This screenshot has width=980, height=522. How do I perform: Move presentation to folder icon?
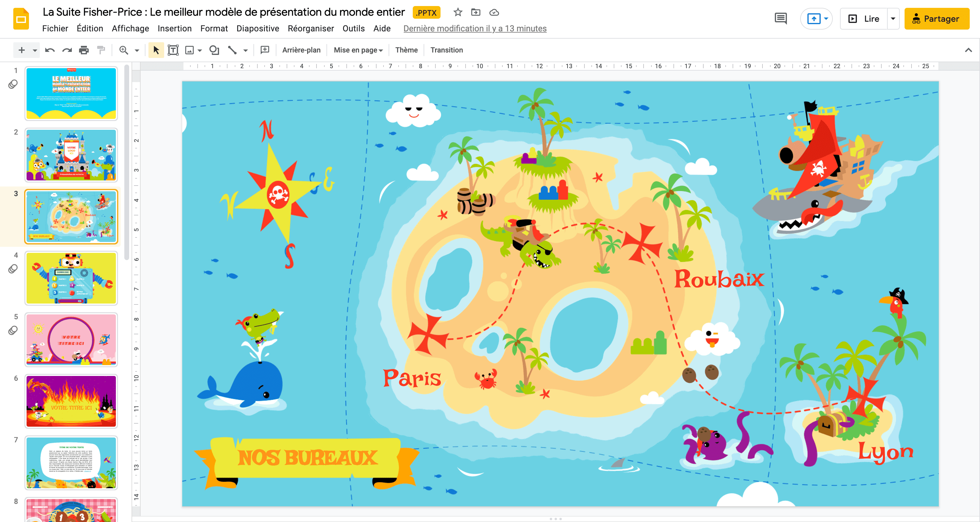pos(476,13)
